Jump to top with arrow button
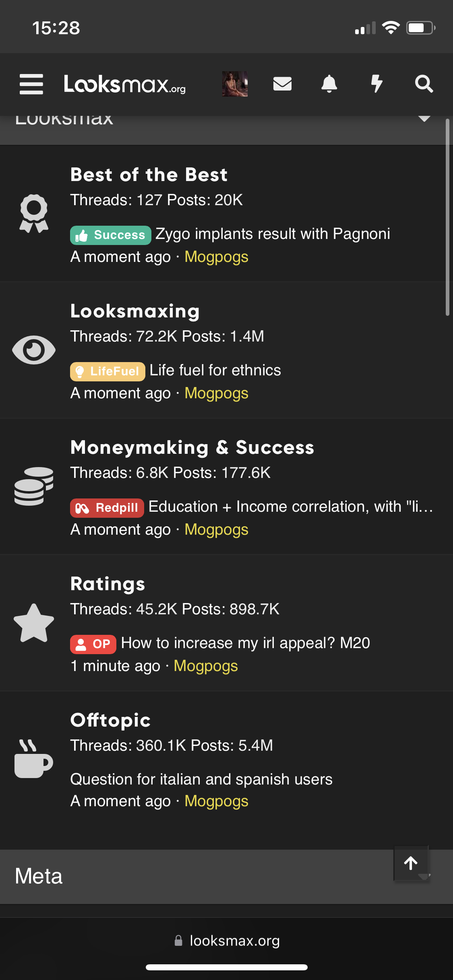Screen dimensions: 453x980 411,863
